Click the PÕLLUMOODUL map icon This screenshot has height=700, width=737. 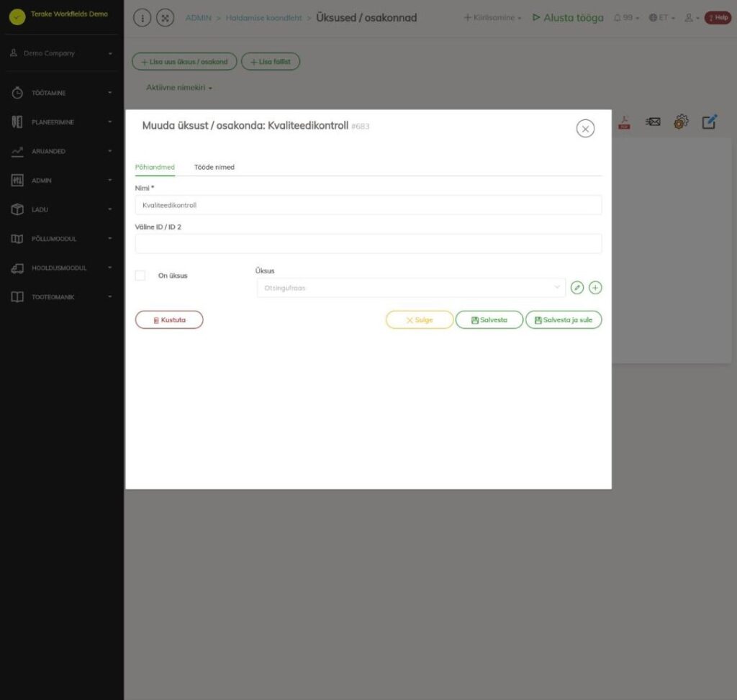click(17, 239)
